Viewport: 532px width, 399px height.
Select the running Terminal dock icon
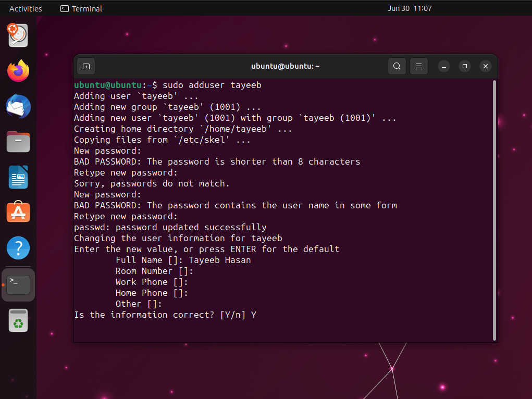tap(18, 284)
